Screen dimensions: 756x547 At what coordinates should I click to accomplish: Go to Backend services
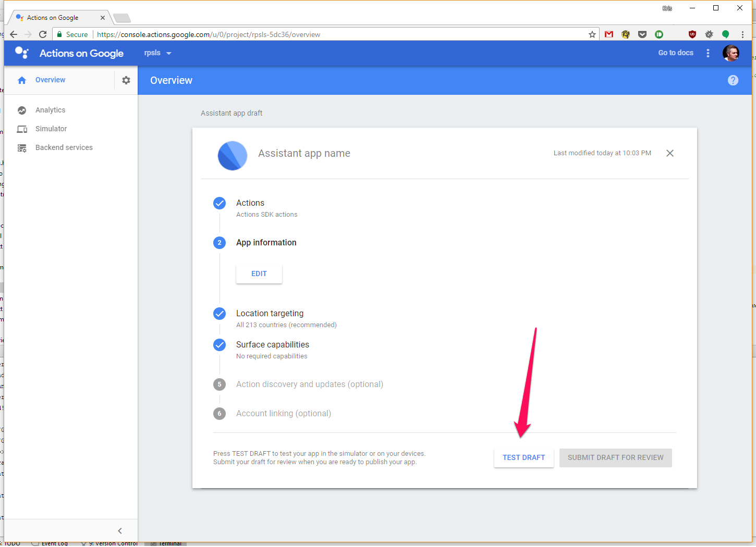tap(64, 147)
